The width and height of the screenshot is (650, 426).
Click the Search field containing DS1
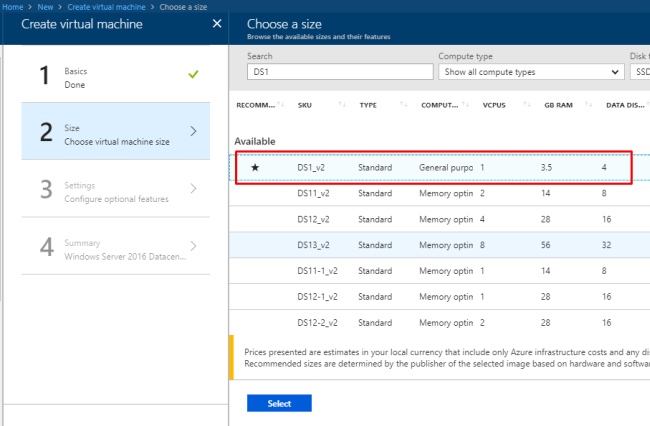coord(340,72)
